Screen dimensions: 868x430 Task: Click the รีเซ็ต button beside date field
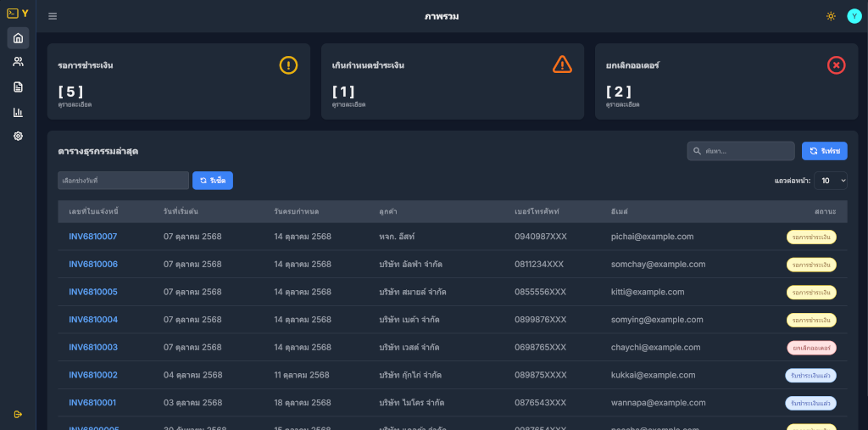[x=213, y=181]
